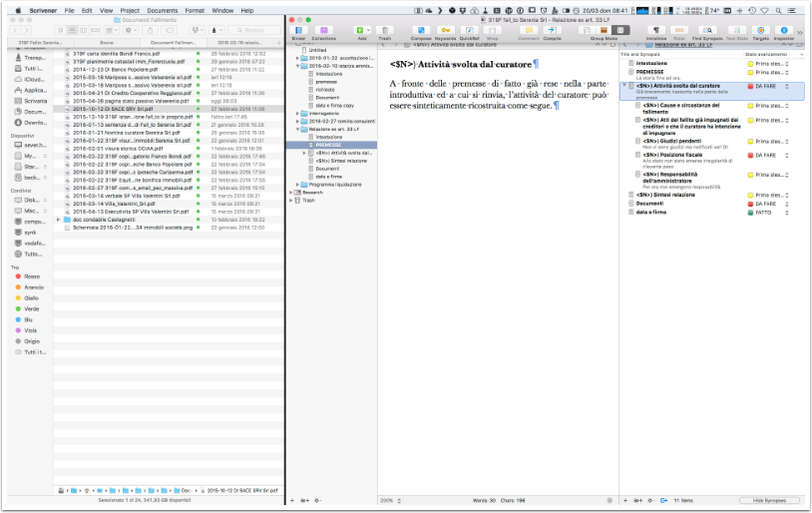Open the Keywords panel icon
This screenshot has height=513, width=812.
[x=445, y=31]
